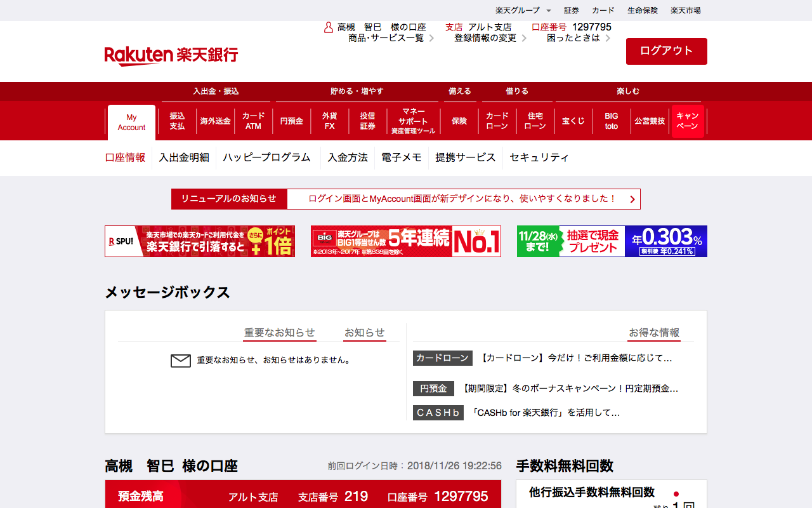
Task: Open the 宝くじ menu item
Action: coord(573,121)
